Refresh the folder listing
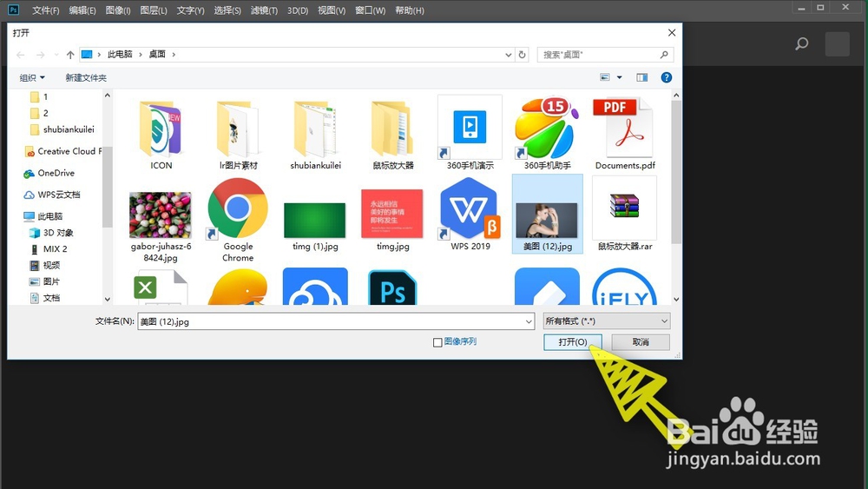The height and width of the screenshot is (489, 868). click(522, 54)
